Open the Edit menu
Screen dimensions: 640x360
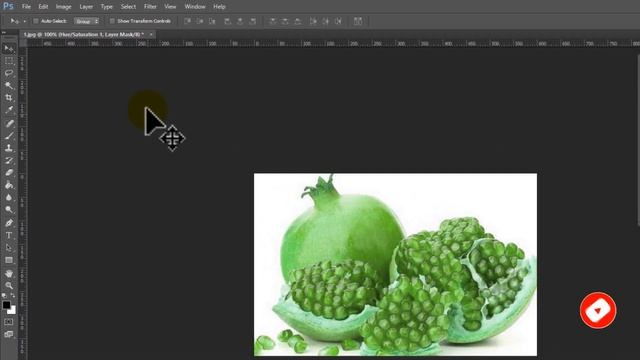[x=43, y=7]
